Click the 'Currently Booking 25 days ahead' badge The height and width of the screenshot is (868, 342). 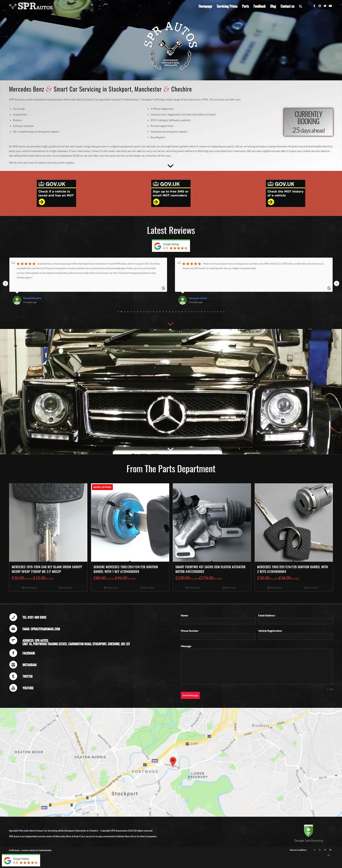308,122
